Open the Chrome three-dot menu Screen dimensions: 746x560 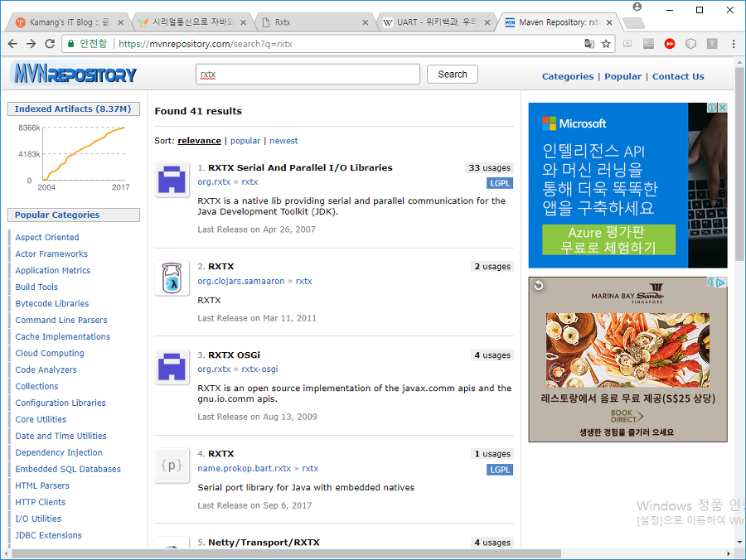[734, 44]
